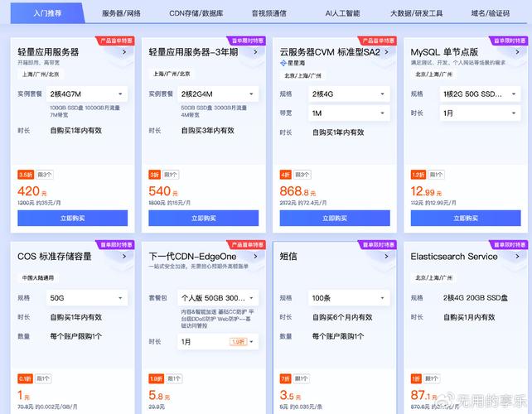
Task: Click 自购买6个月内有效 text on 短信
Action: coord(342,317)
